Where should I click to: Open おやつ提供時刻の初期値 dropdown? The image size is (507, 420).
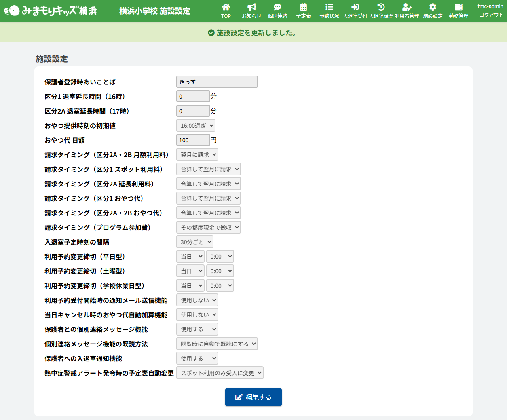[196, 126]
